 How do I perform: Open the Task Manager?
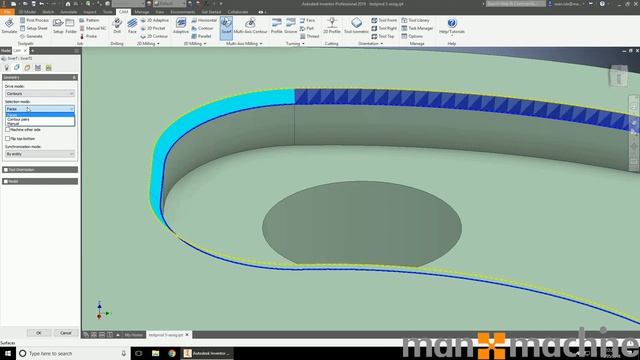(417, 28)
